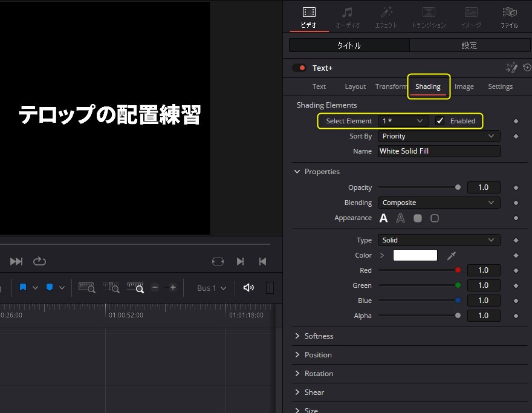Open the Blending Composite dropdown
Viewport: 532px width, 413px height.
439,203
